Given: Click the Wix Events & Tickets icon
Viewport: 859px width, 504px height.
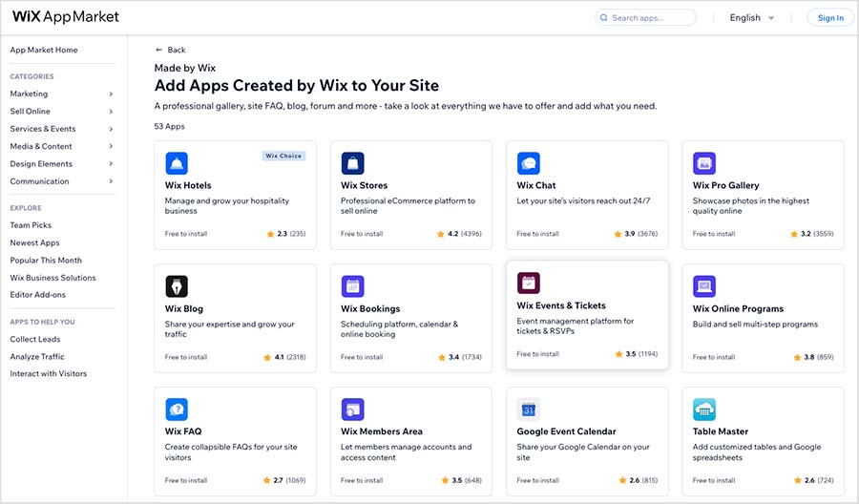Looking at the screenshot, I should click(x=528, y=283).
